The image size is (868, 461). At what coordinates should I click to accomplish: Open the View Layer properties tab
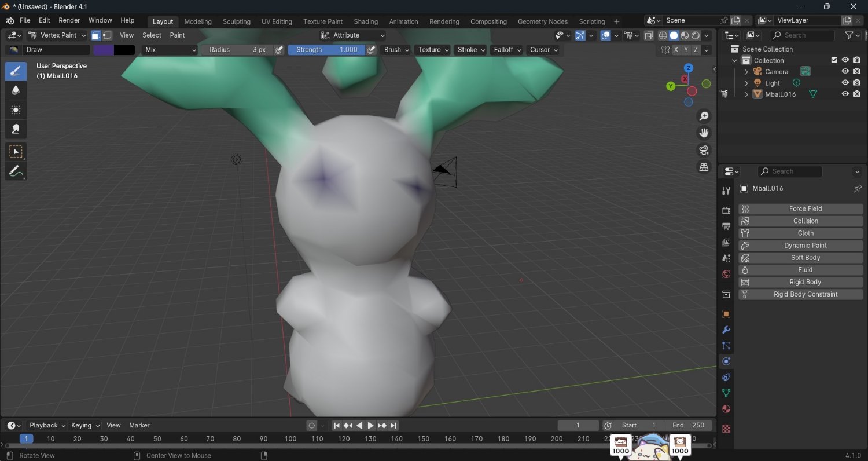click(x=726, y=242)
